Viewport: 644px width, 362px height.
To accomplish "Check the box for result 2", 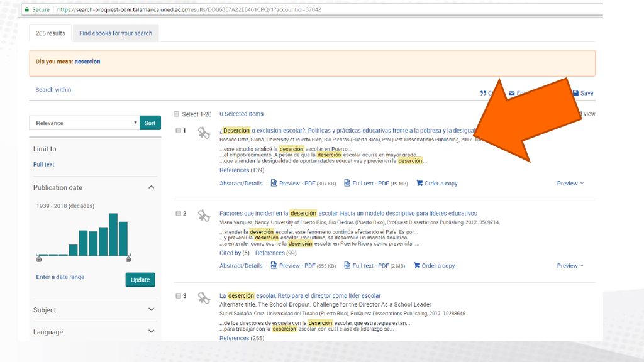I will click(178, 214).
